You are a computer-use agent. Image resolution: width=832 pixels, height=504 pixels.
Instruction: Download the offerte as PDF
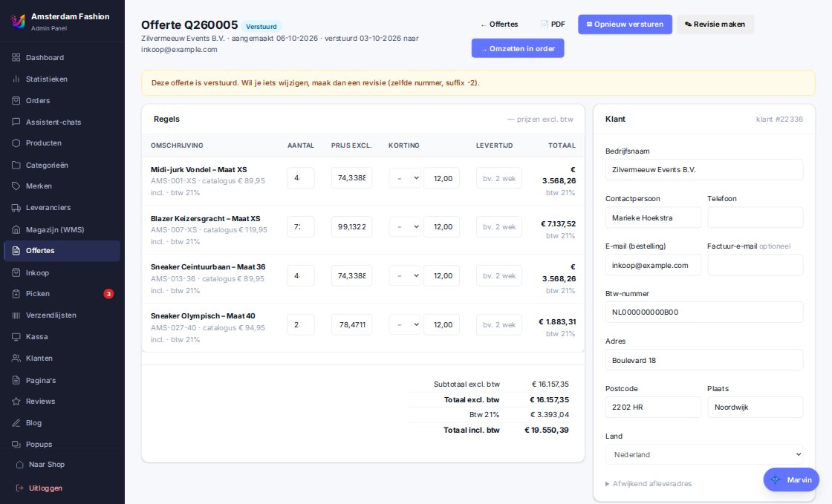click(553, 24)
